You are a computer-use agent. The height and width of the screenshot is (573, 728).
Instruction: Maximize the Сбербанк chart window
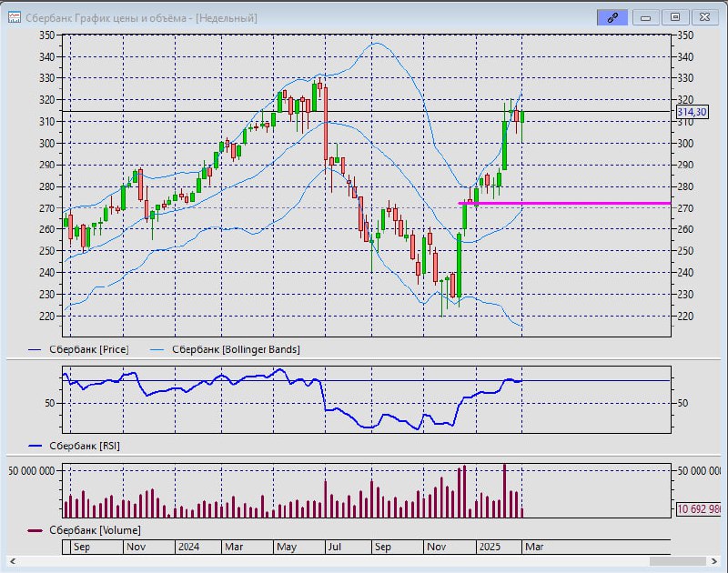[675, 17]
